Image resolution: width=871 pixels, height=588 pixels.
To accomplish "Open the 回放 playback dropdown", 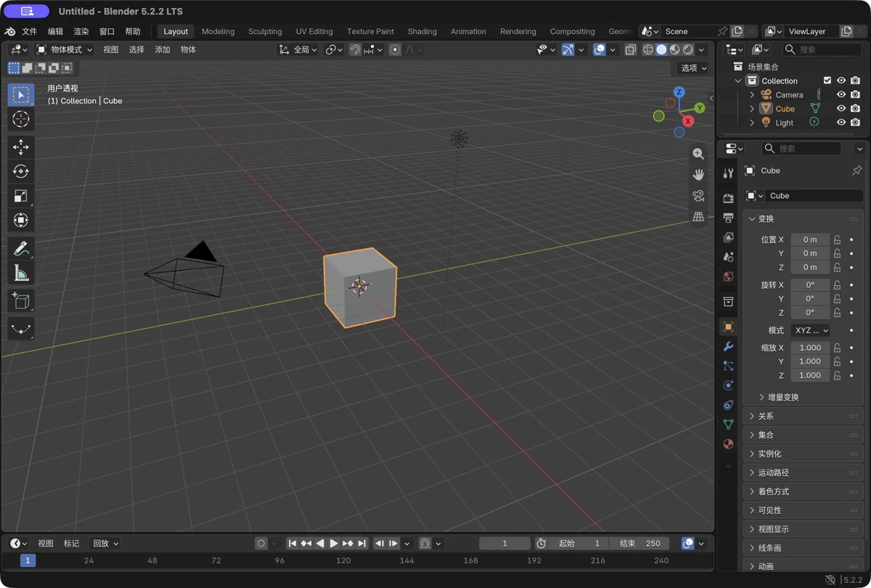I will 105,543.
